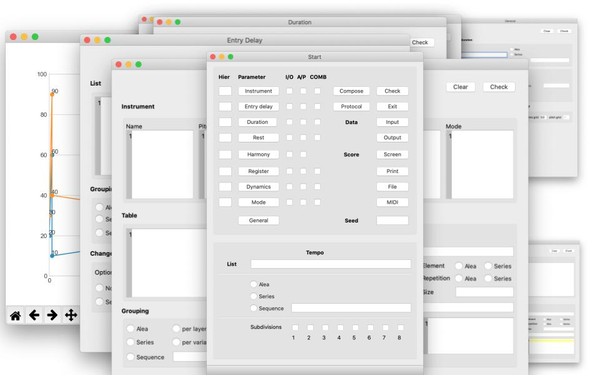This screenshot has height=375, width=600.
Task: Select the Alea radio under Tempo
Action: pyautogui.click(x=253, y=284)
